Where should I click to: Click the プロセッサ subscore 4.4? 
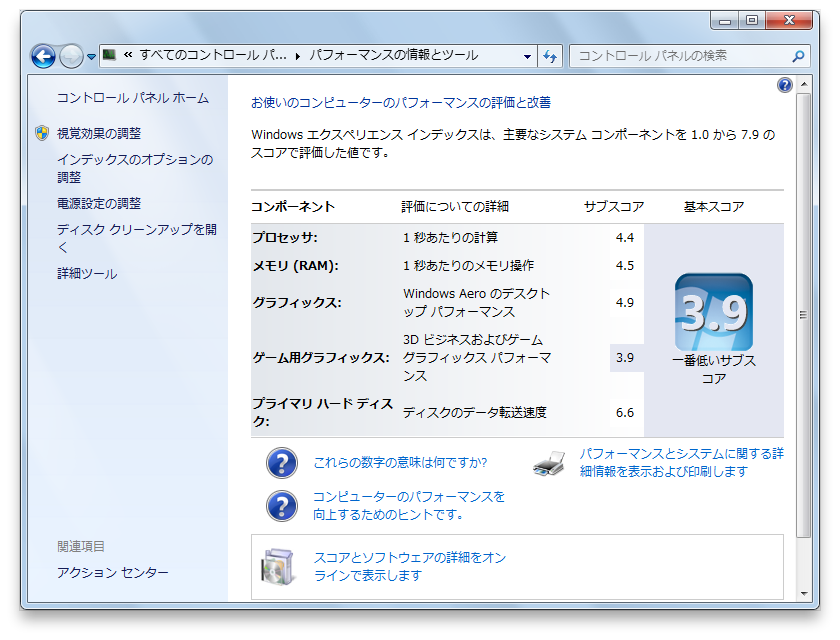[625, 237]
